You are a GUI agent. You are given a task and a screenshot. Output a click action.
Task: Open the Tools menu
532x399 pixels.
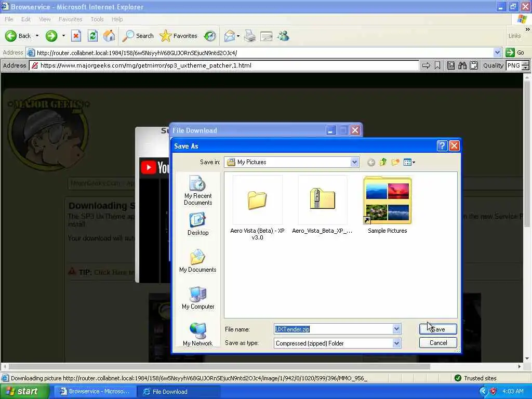[97, 19]
